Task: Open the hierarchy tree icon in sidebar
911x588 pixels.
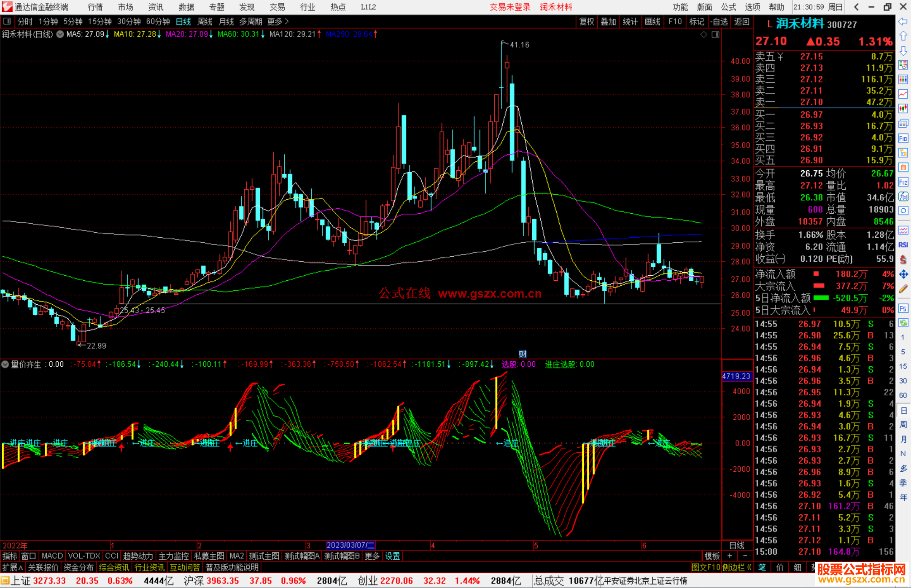Action: tap(903, 153)
